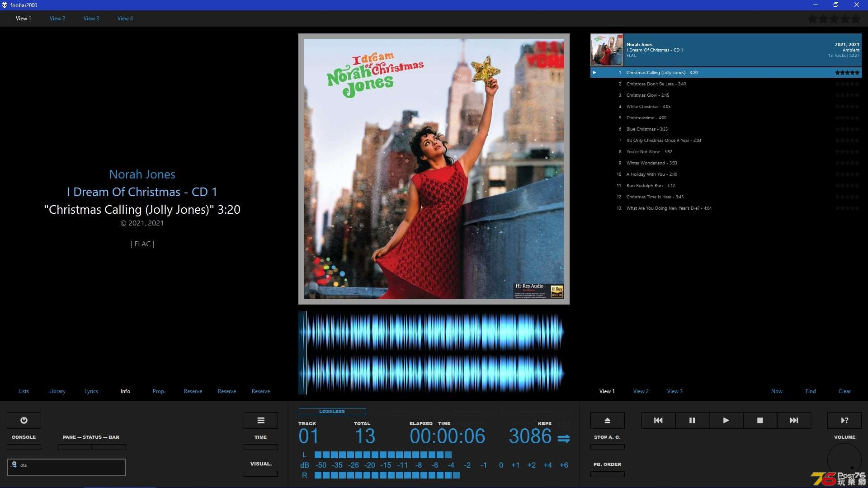Click the eject/open button above Stop A. C.

pyautogui.click(x=608, y=420)
